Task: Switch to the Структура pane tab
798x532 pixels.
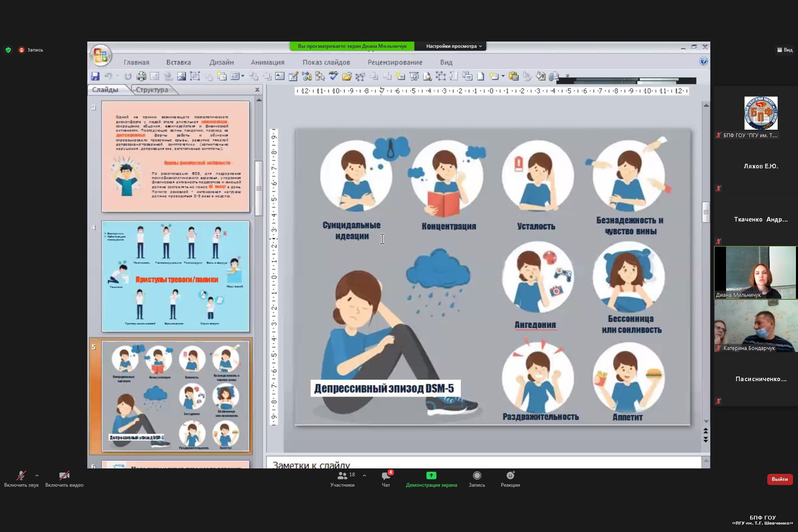Action: point(152,90)
